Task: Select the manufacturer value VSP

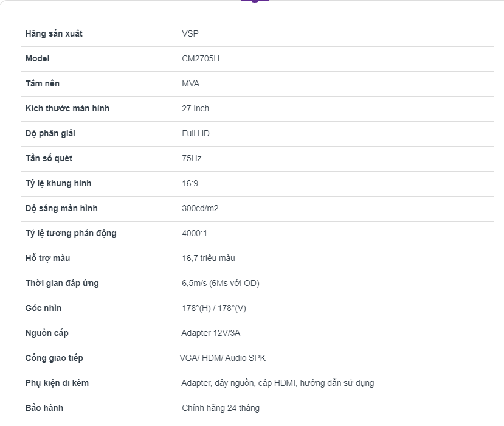Action: (190, 34)
